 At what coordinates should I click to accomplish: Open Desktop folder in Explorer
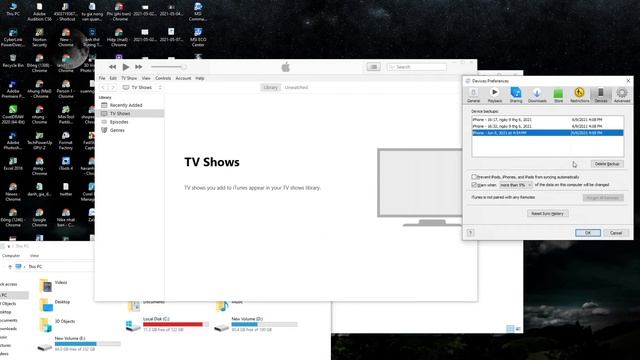pyautogui.click(x=54, y=304)
